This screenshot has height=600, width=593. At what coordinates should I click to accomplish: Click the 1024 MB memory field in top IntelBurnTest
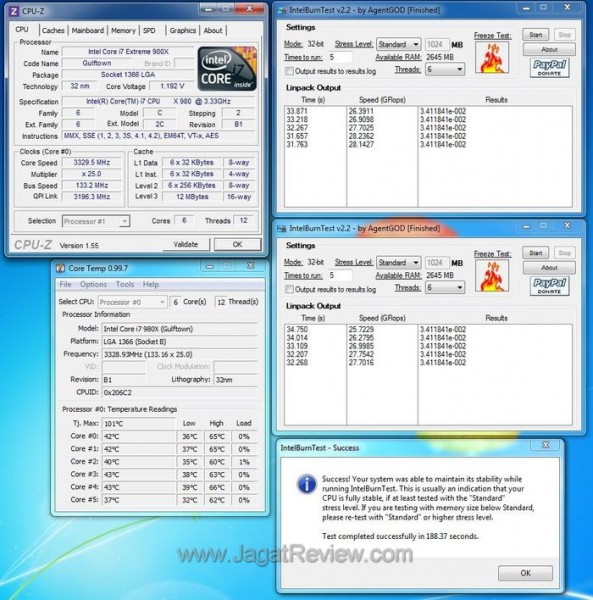click(437, 44)
